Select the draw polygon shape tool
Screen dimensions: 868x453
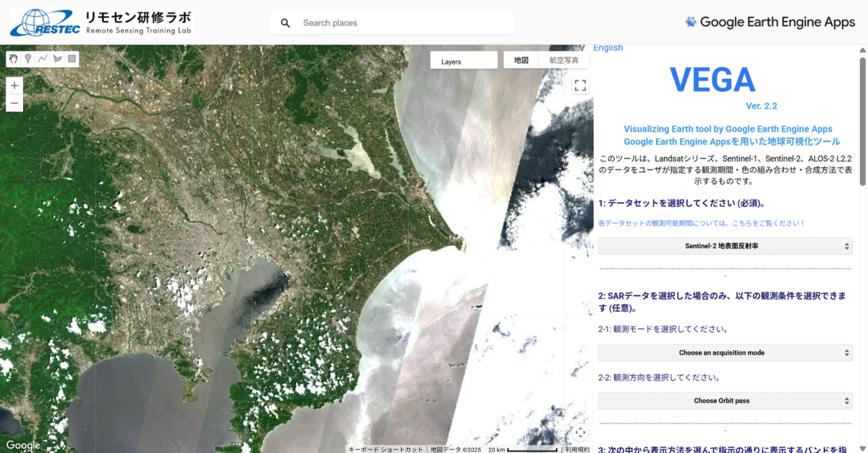[57, 59]
